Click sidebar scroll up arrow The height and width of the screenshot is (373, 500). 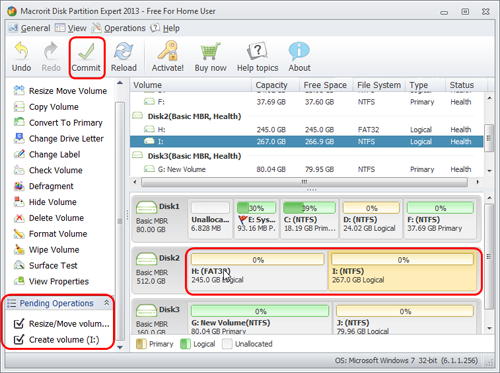click(120, 83)
